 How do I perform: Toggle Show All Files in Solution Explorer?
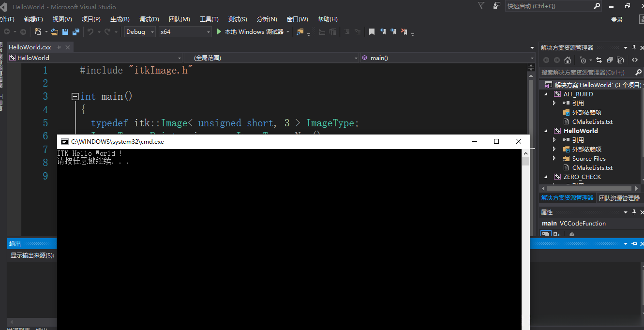620,60
